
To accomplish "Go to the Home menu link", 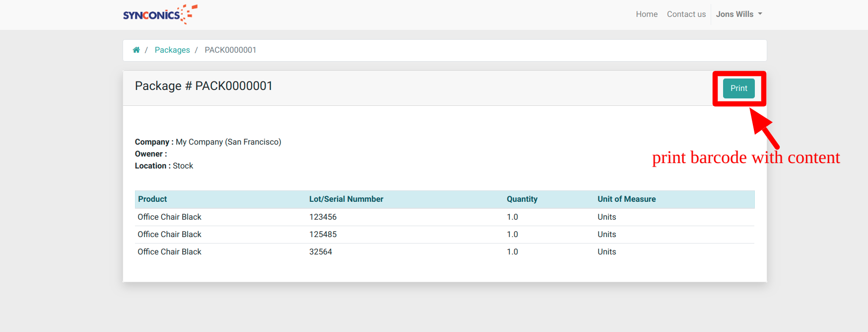I will (x=646, y=14).
